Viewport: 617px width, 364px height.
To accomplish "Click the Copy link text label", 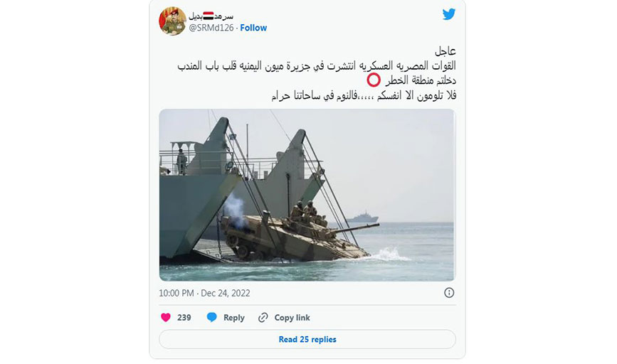I will point(292,317).
